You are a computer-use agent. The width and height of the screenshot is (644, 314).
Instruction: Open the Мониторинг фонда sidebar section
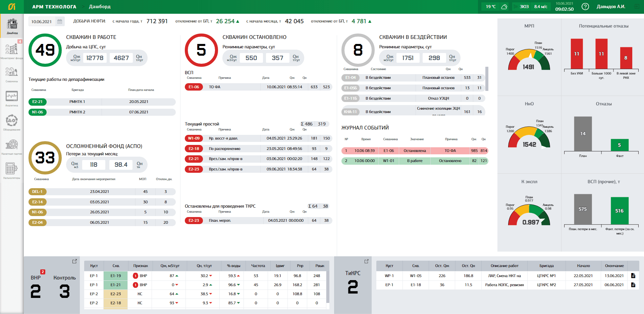pyautogui.click(x=12, y=50)
